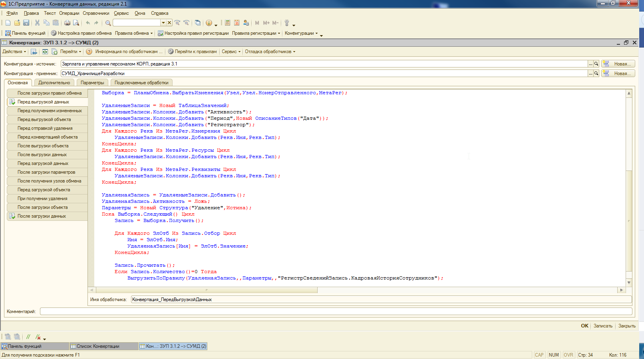Click the New document icon
644x359 pixels.
click(8, 23)
